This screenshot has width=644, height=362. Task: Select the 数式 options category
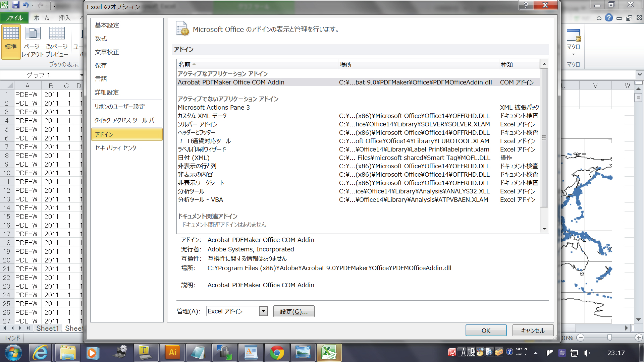[101, 39]
